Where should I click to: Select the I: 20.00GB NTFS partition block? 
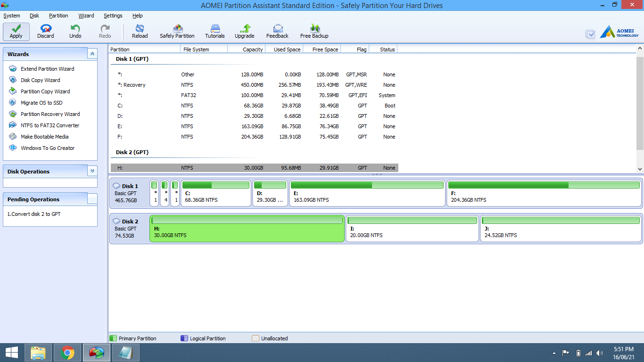[412, 229]
